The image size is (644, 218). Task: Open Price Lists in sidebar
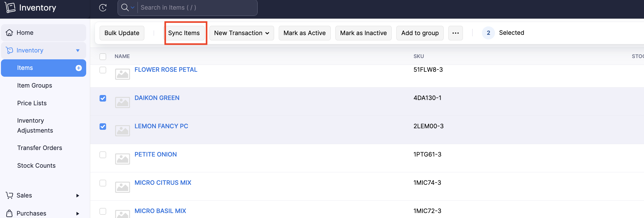click(32, 103)
